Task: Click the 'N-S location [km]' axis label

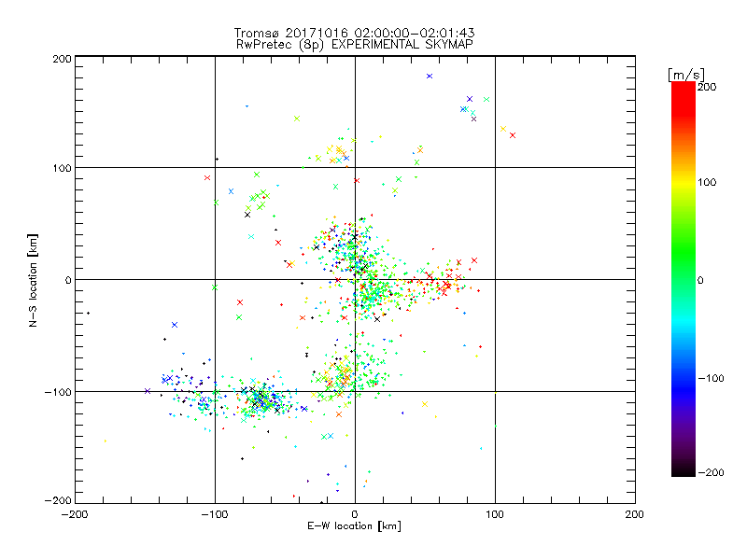Action: pyautogui.click(x=33, y=280)
